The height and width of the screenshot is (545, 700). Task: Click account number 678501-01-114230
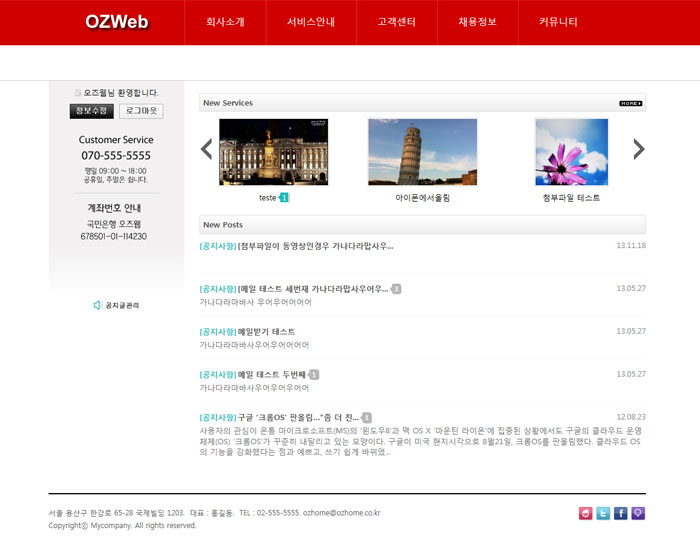pos(113,237)
